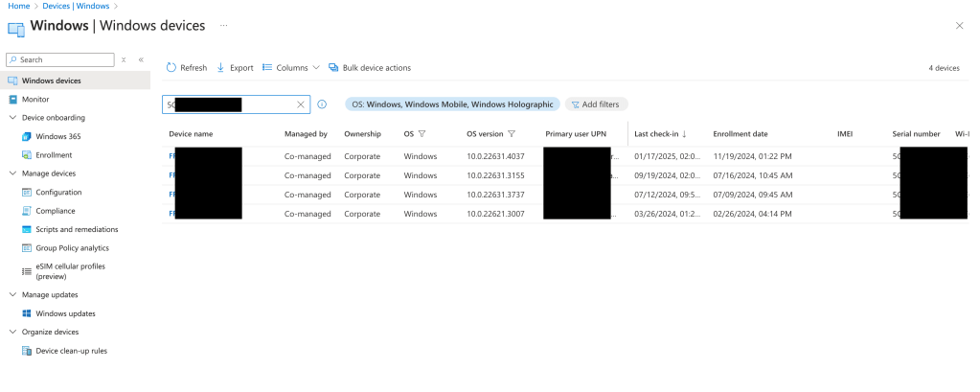Open the Columns dropdown
The height and width of the screenshot is (392, 980).
coord(291,68)
